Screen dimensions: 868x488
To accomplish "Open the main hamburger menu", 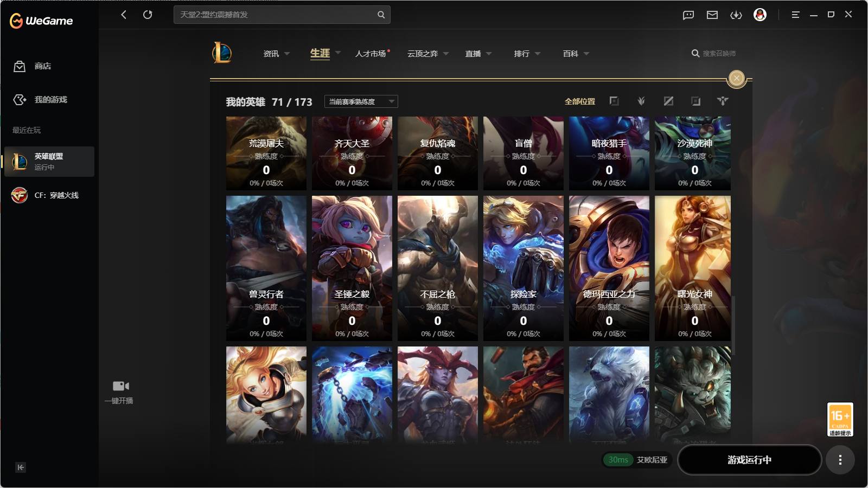I will click(795, 15).
